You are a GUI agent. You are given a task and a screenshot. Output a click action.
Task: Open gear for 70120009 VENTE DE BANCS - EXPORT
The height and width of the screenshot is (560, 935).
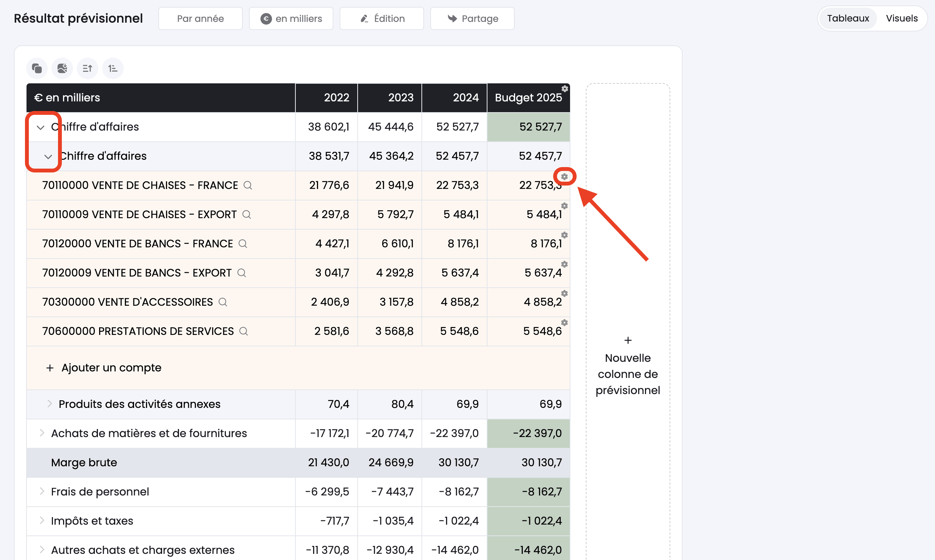564,264
